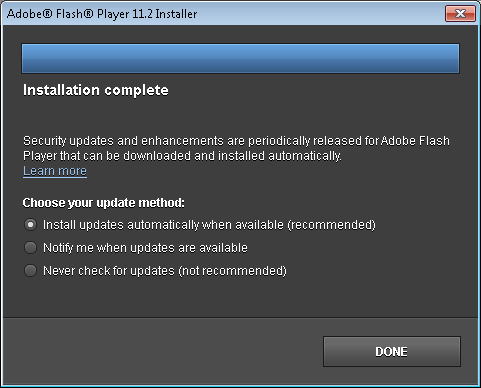Click the 'Never check for updates (not recommended)' label
Image resolution: width=481 pixels, height=388 pixels.
point(165,271)
